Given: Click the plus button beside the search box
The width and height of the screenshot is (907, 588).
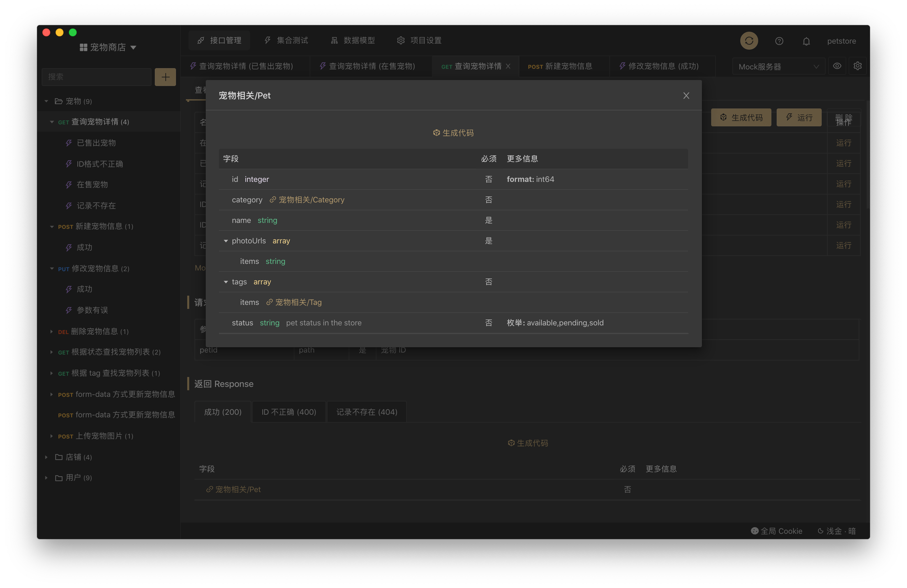Looking at the screenshot, I should (x=165, y=77).
